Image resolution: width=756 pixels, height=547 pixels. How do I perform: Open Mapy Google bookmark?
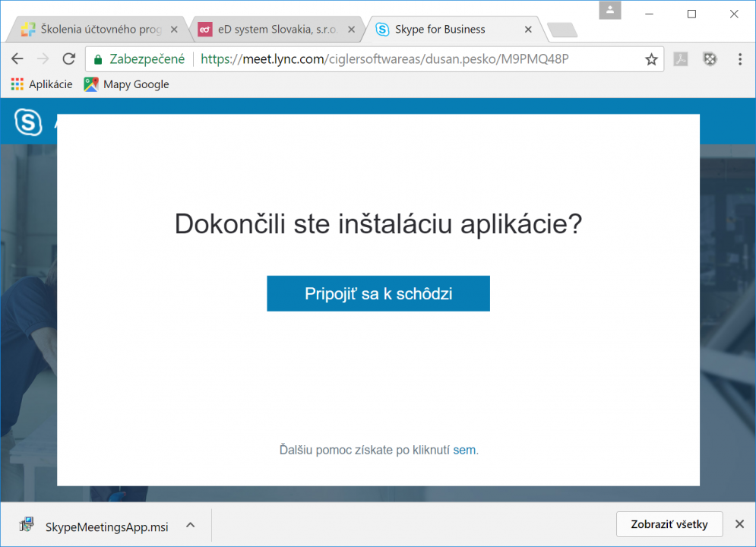pos(127,84)
